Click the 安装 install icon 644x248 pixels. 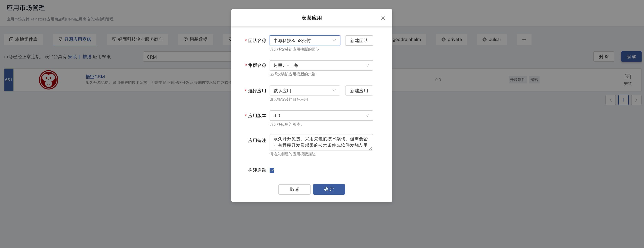pyautogui.click(x=628, y=77)
